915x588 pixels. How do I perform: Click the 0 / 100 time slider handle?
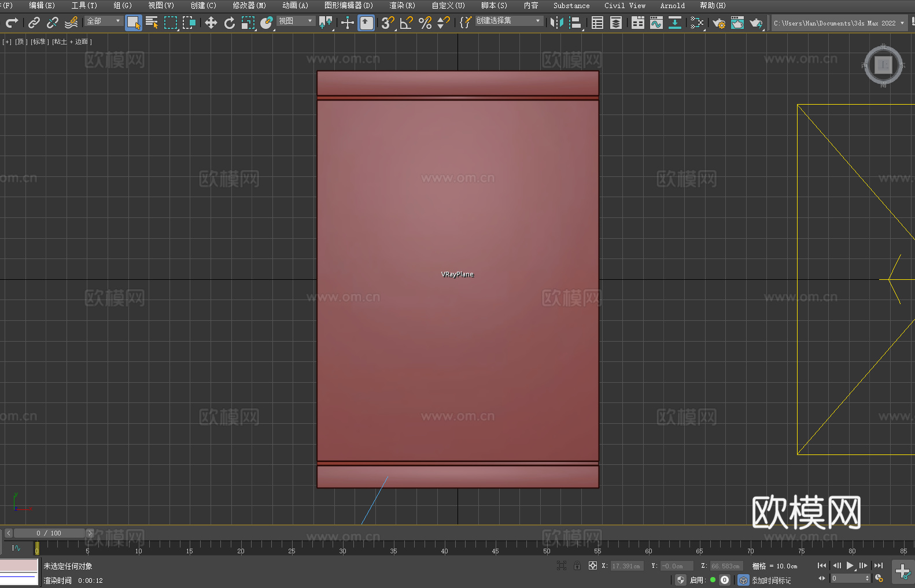[49, 533]
